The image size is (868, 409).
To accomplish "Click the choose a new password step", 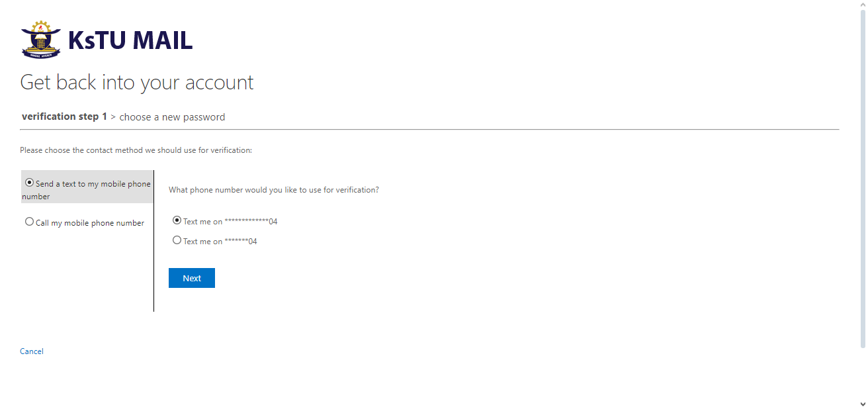I will [172, 117].
